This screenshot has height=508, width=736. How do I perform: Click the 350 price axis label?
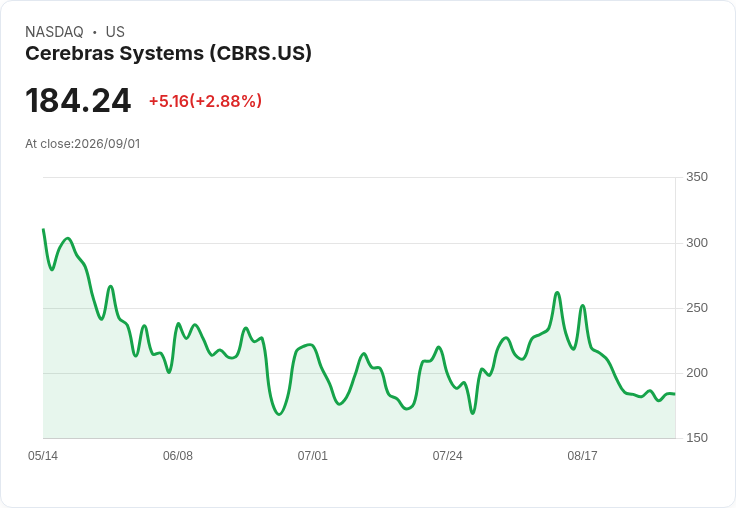(x=697, y=177)
